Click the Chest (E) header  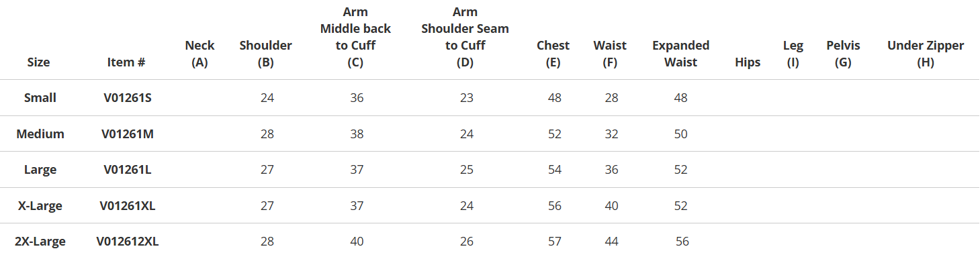pyautogui.click(x=553, y=54)
